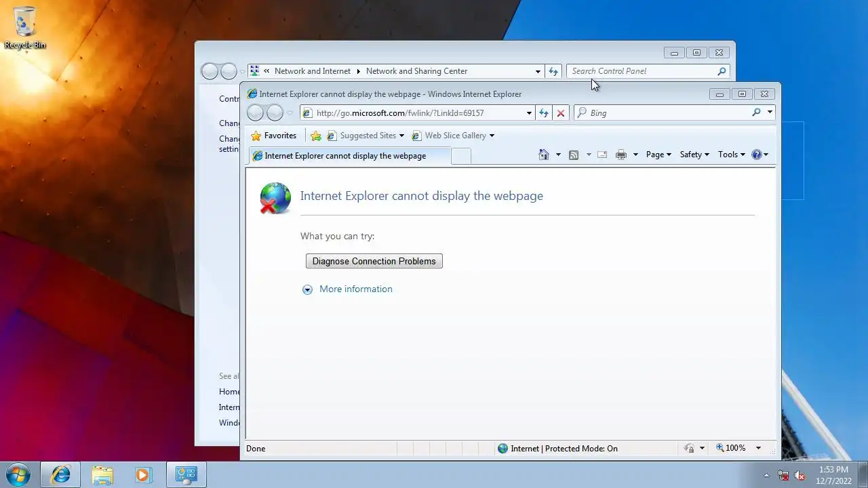Click the RSS Feeds icon
The height and width of the screenshot is (488, 868).
574,155
